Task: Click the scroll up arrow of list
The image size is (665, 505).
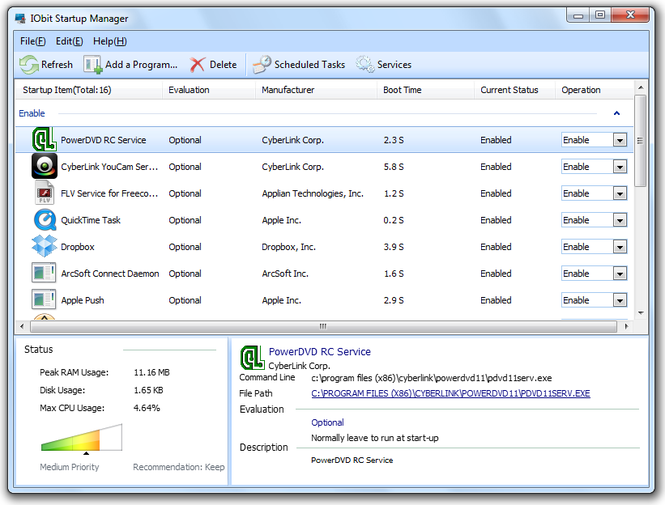Action: tap(640, 88)
